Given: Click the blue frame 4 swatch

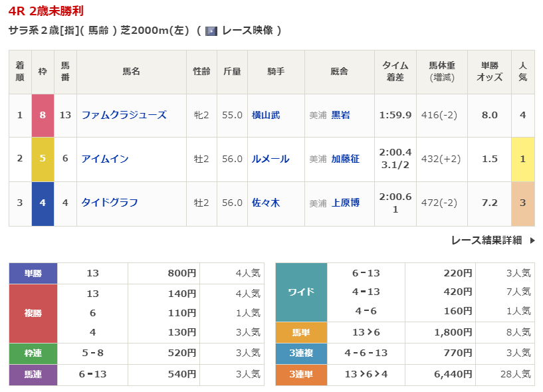Looking at the screenshot, I should pos(43,203).
